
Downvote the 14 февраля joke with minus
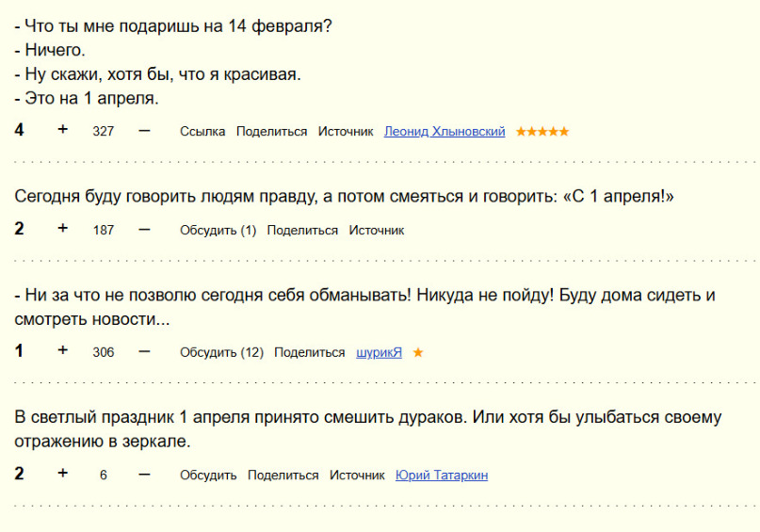[x=144, y=130]
